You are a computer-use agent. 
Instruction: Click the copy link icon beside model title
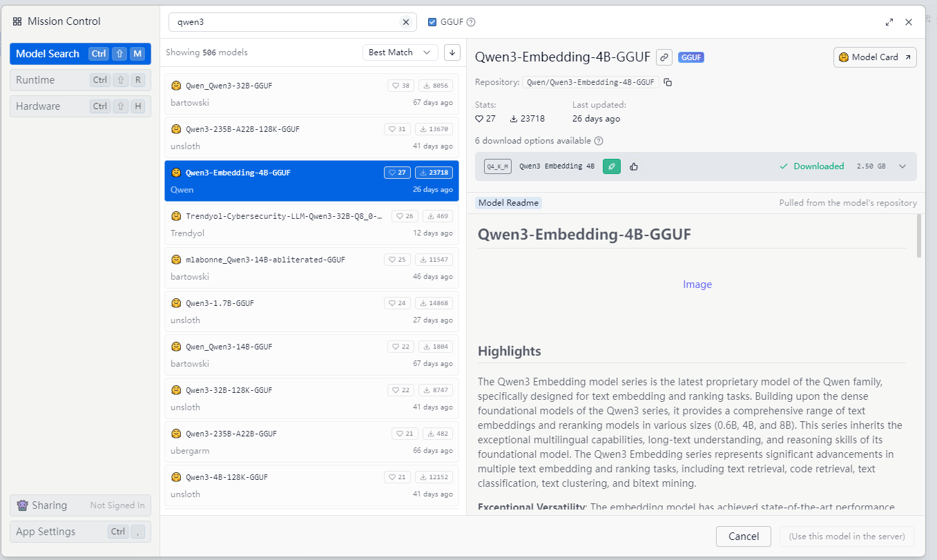pos(664,57)
